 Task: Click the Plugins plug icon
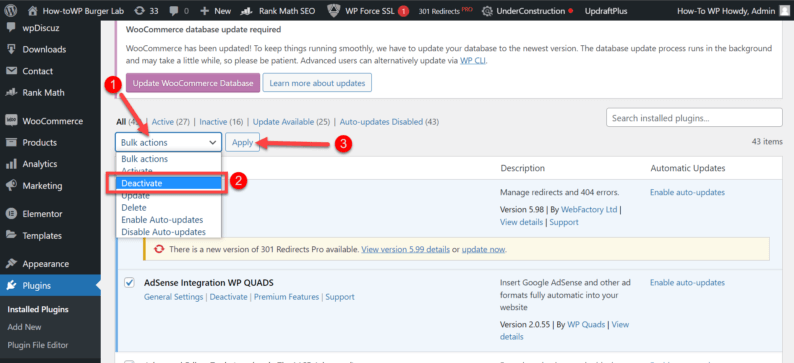(11, 286)
